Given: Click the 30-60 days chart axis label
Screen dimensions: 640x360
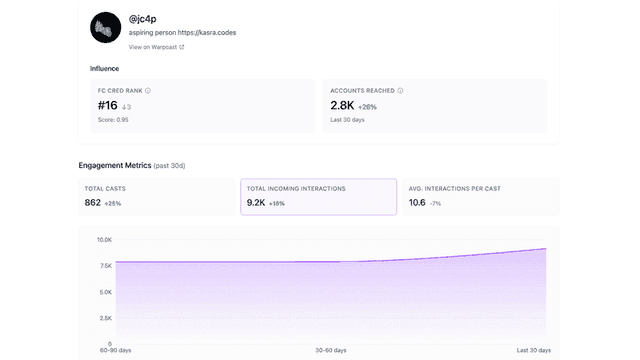Looking at the screenshot, I should pos(331,350).
